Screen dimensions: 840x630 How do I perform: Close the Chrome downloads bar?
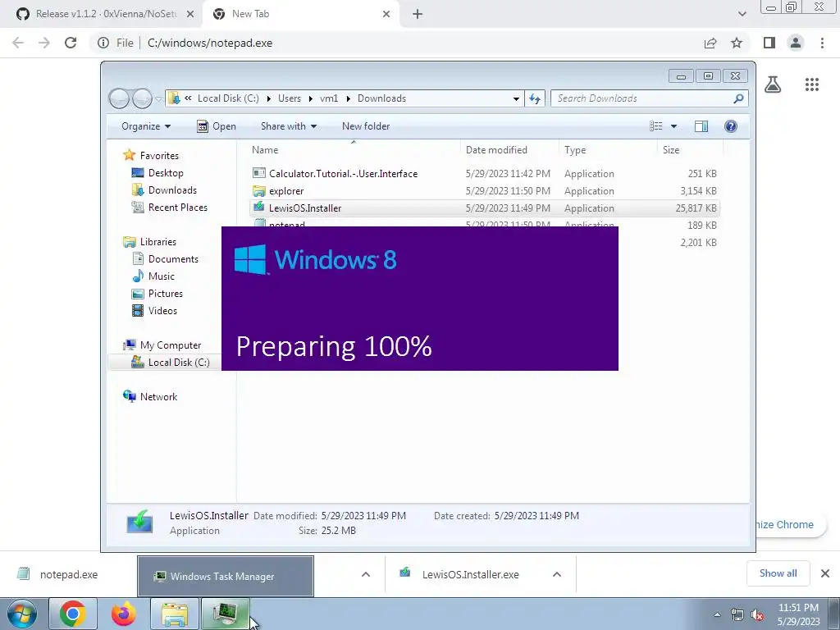click(x=825, y=573)
